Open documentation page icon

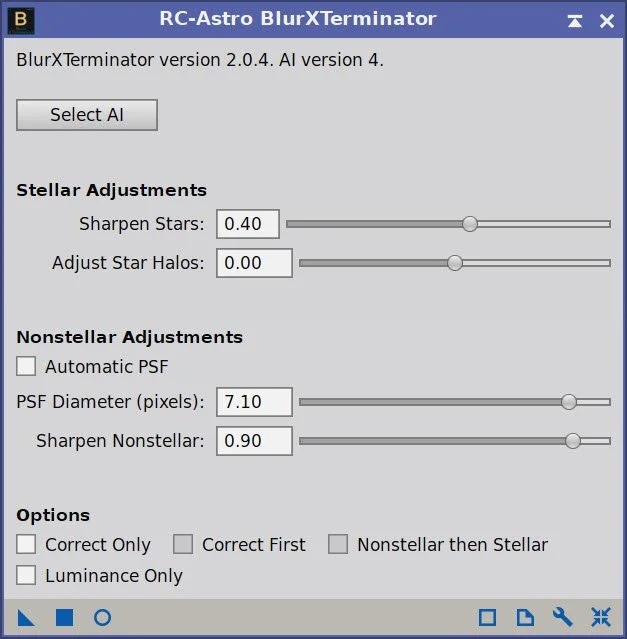(x=525, y=617)
